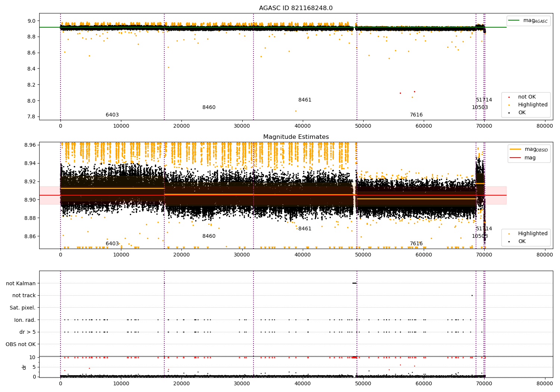Image resolution: width=560 pixels, height=392 pixels.
Task: Click obsid label 6403 in the AGASC ID plot
Action: tap(112, 115)
